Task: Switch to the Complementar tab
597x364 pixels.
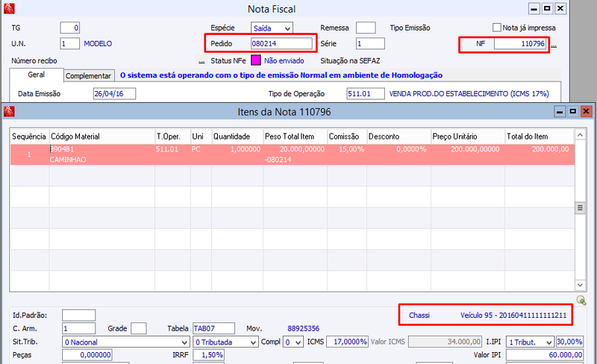Action: 88,76
